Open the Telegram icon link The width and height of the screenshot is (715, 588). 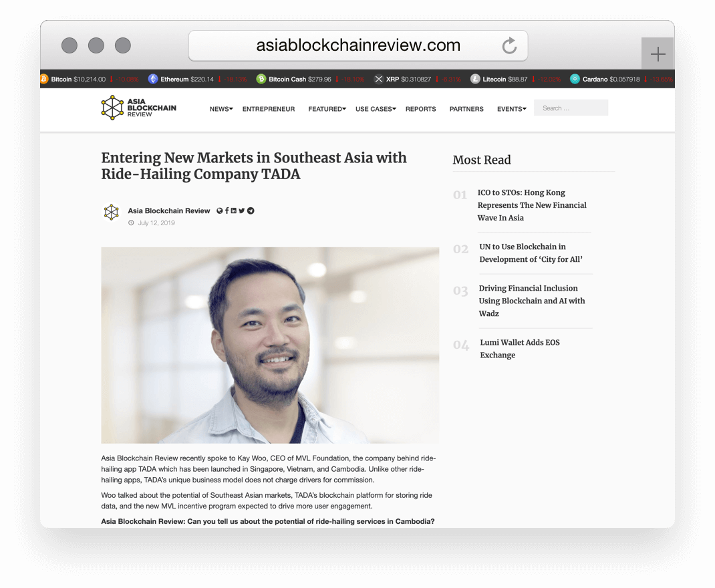click(x=251, y=211)
